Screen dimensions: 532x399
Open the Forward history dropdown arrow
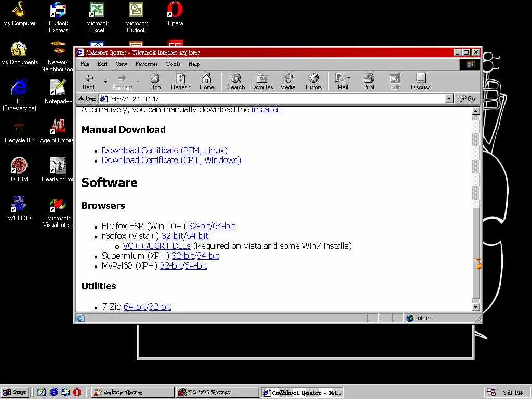point(138,82)
